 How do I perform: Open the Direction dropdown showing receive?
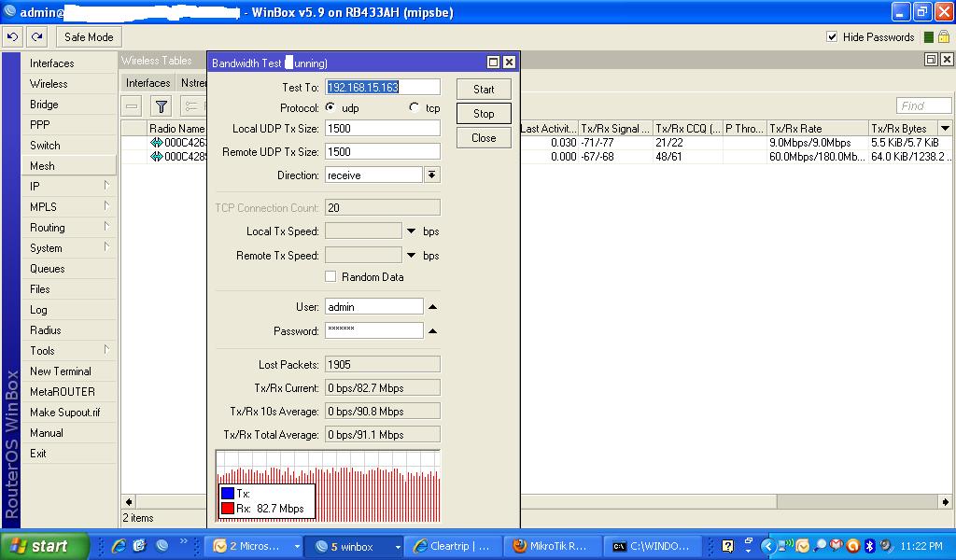pos(431,175)
